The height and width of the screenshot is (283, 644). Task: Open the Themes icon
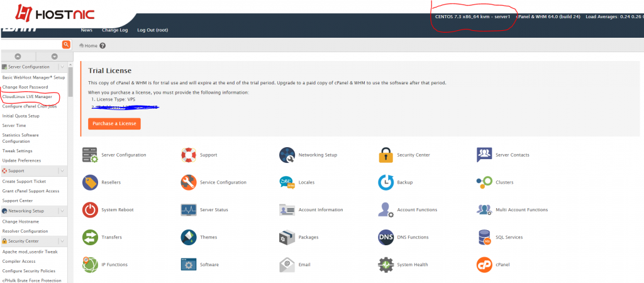point(189,238)
